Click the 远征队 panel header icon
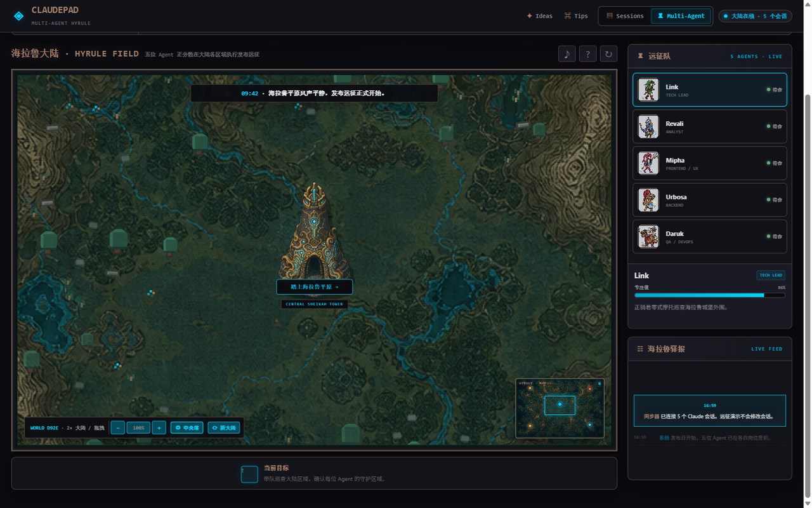This screenshot has width=812, height=508. pyautogui.click(x=640, y=56)
